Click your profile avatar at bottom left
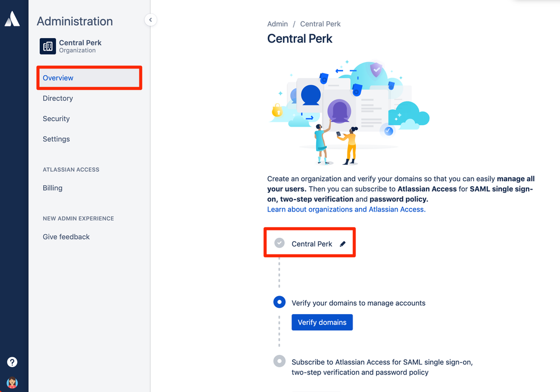Viewport: 560px width, 392px height. (12, 382)
